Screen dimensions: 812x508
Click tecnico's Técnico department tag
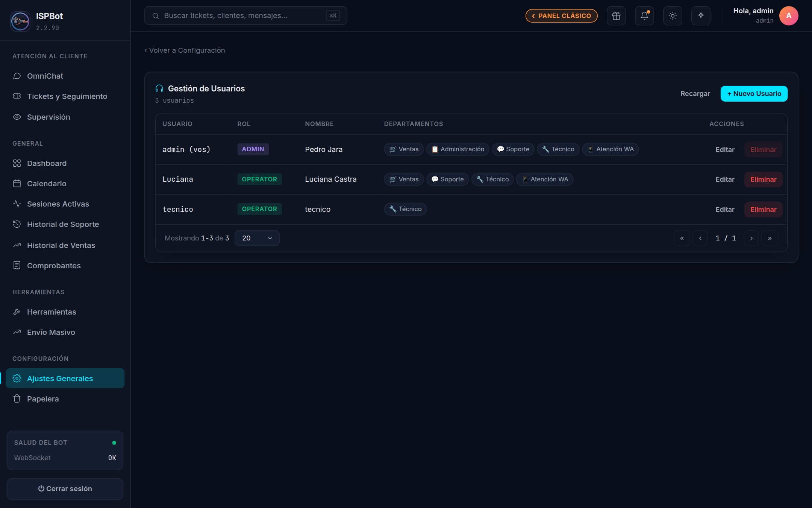tap(405, 209)
